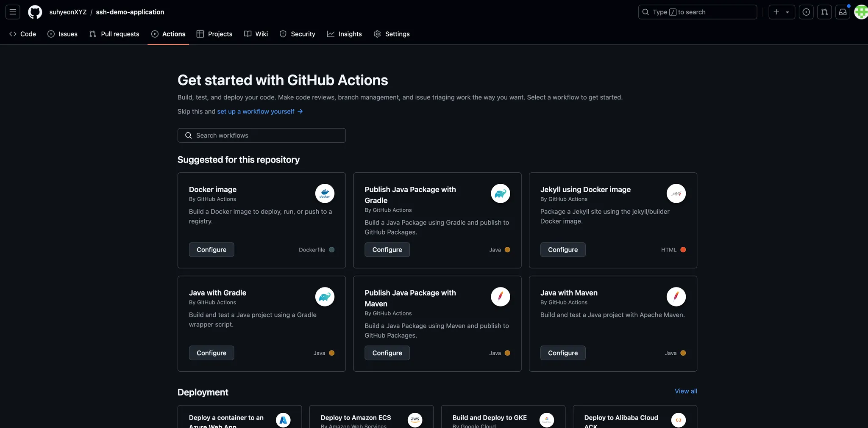Click the Alibaba Cloud logo icon
The height and width of the screenshot is (428, 868).
(679, 420)
